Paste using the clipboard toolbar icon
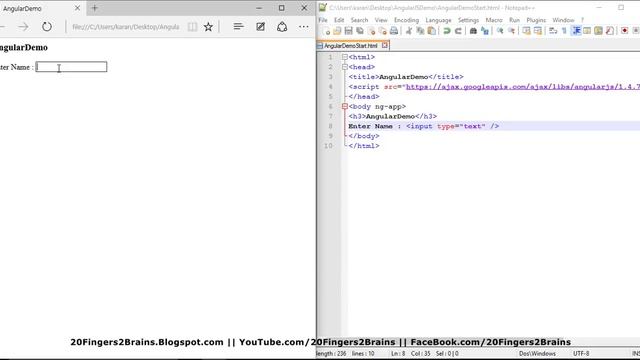The image size is (640, 360). pyautogui.click(x=431, y=31)
